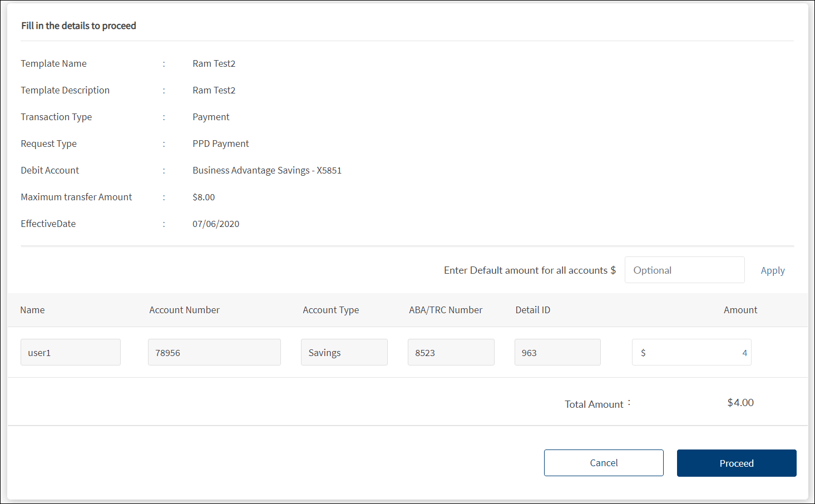Apply the default amount to all accounts
Image resolution: width=815 pixels, height=504 pixels.
pos(772,270)
